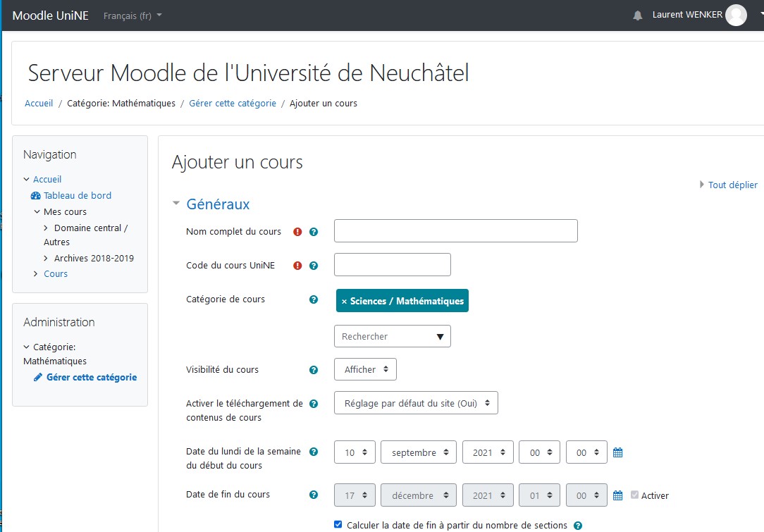764x532 pixels.
Task: Open the septembre month dropdown
Action: coord(419,452)
